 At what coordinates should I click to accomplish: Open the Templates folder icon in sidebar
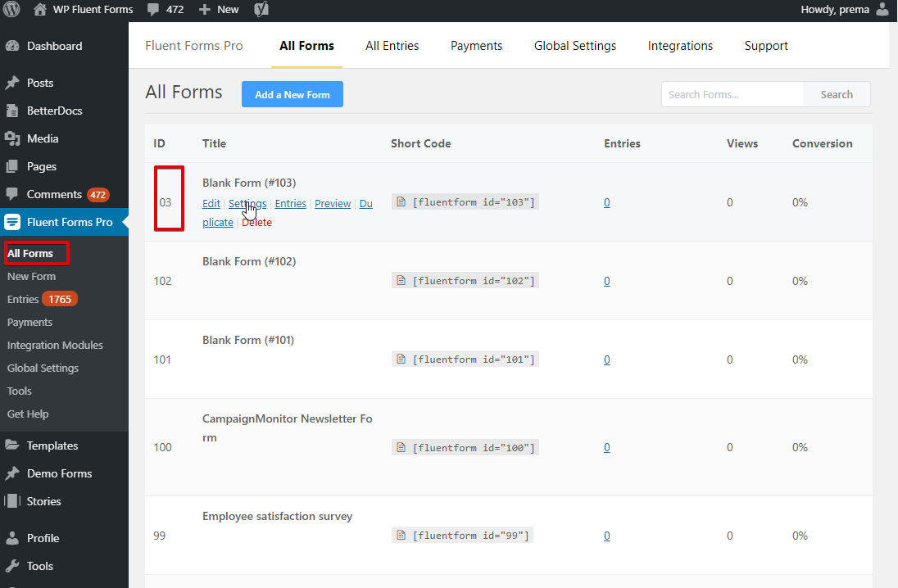click(12, 445)
